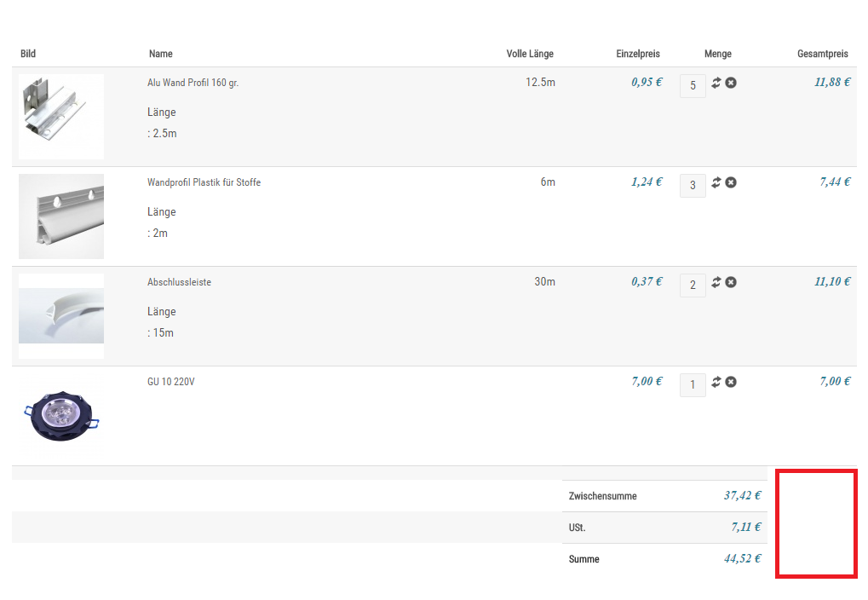Remove Alu Wand Profil from cart
The width and height of the screenshot is (868, 600).
[731, 83]
